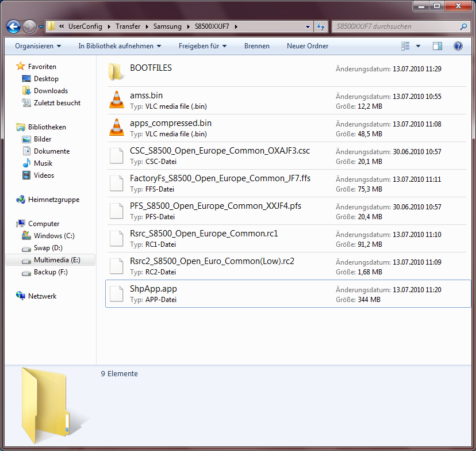Select the BOOTFILES folder icon
The width and height of the screenshot is (476, 451).
coord(116,72)
